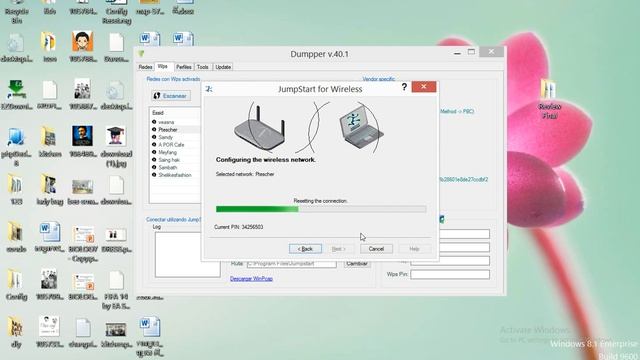Minimize the Dumpper window
640x360 pixels.
(457, 53)
